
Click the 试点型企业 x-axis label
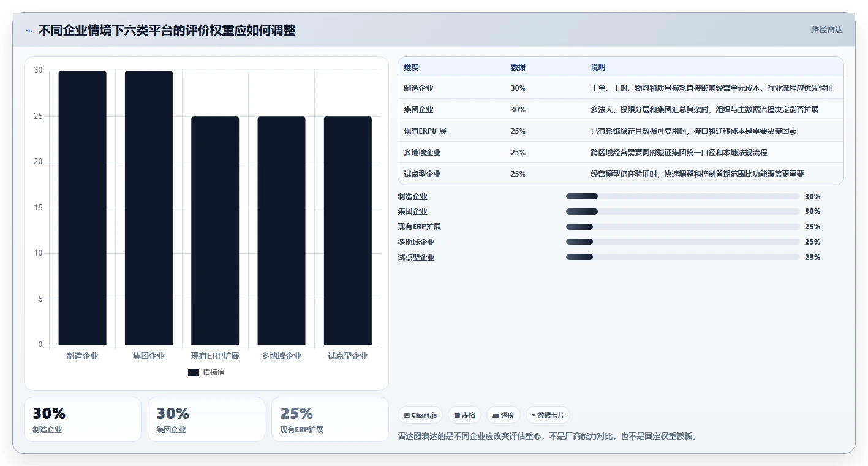(x=348, y=356)
